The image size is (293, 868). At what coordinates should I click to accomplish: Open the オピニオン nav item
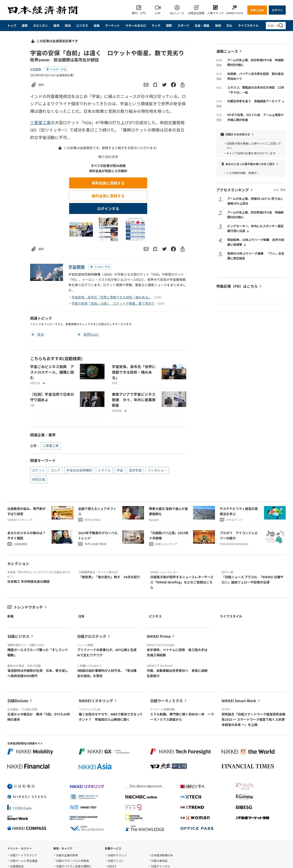pyautogui.click(x=40, y=26)
